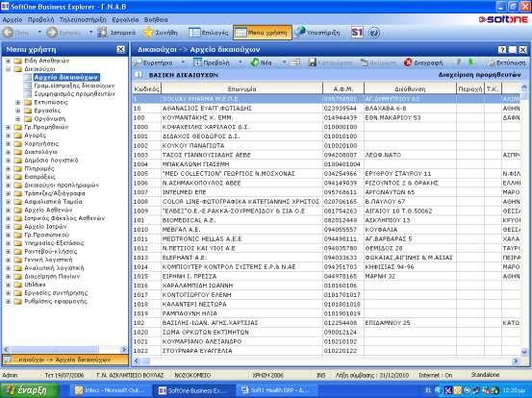
Task: Open the Τηλευποστήριξη menu
Action: [83, 19]
